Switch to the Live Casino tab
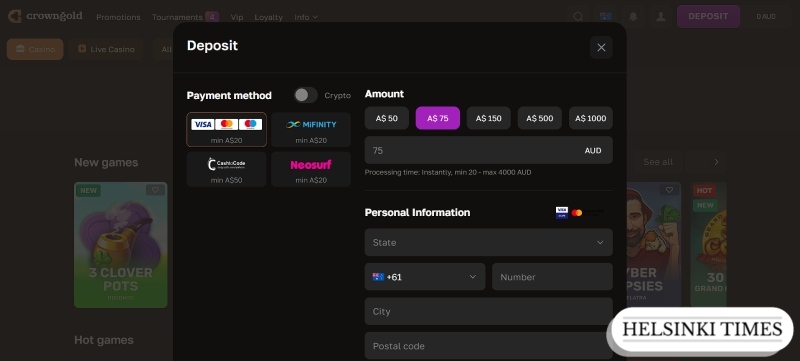Screen dimensions: 800x361 pos(106,49)
